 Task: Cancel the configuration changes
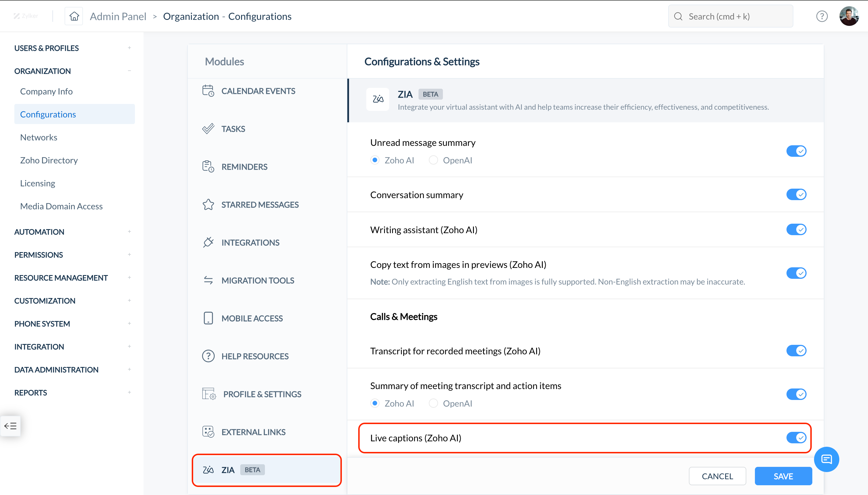click(717, 476)
